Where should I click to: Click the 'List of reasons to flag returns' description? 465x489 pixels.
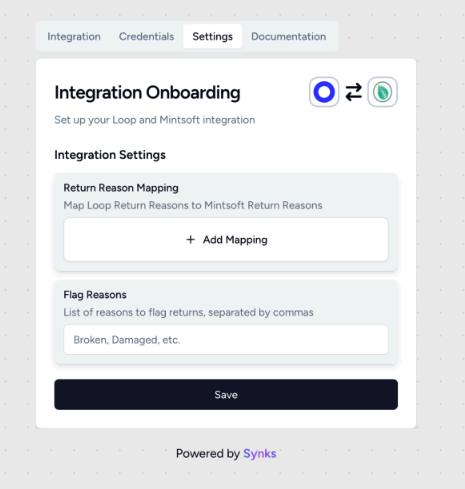tap(188, 313)
